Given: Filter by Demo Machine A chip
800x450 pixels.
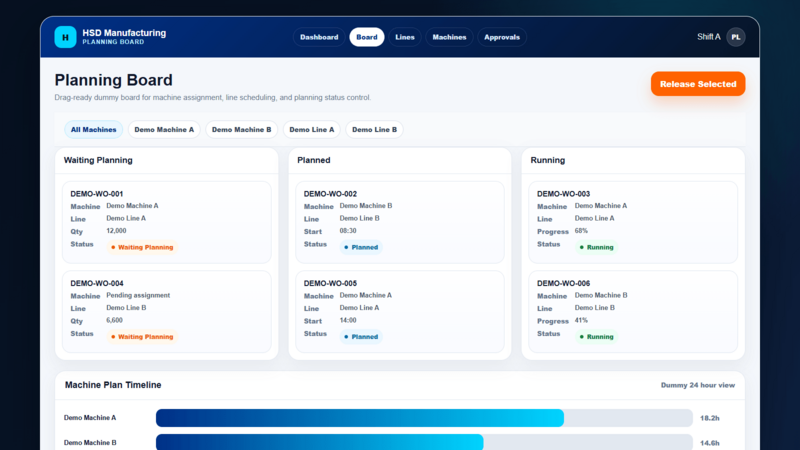Looking at the screenshot, I should click(x=164, y=130).
